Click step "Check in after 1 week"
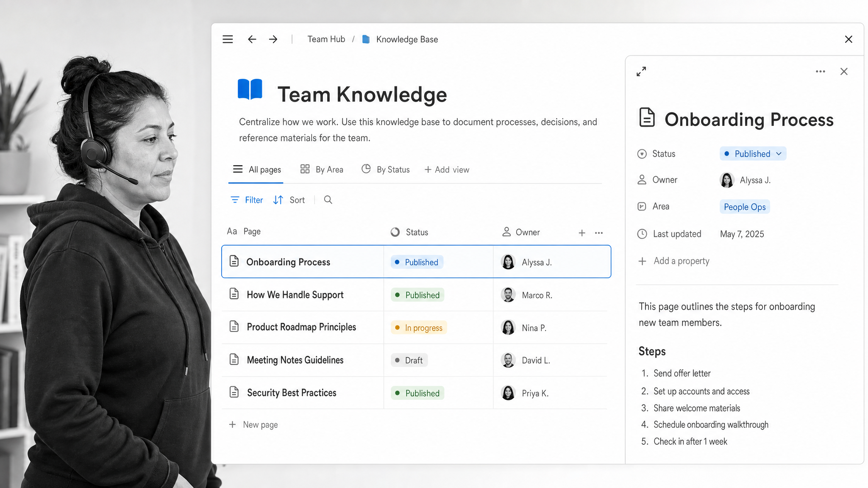This screenshot has width=868, height=488. pyautogui.click(x=690, y=441)
